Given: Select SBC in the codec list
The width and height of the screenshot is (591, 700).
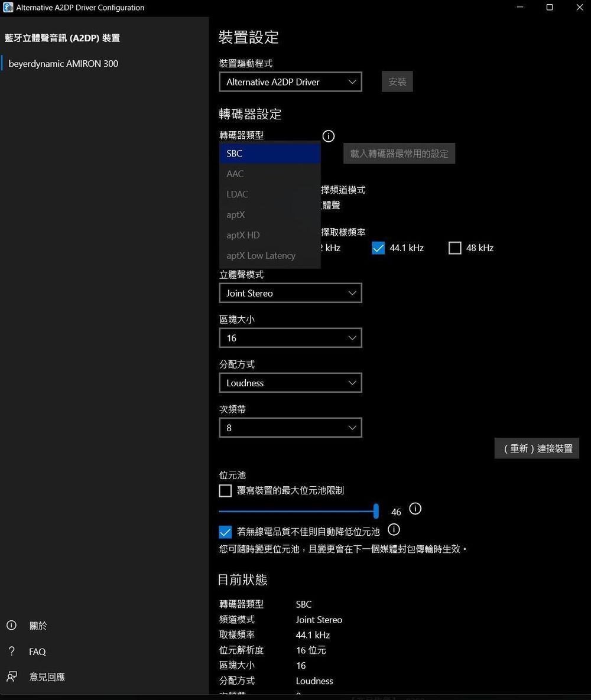Looking at the screenshot, I should tap(270, 154).
